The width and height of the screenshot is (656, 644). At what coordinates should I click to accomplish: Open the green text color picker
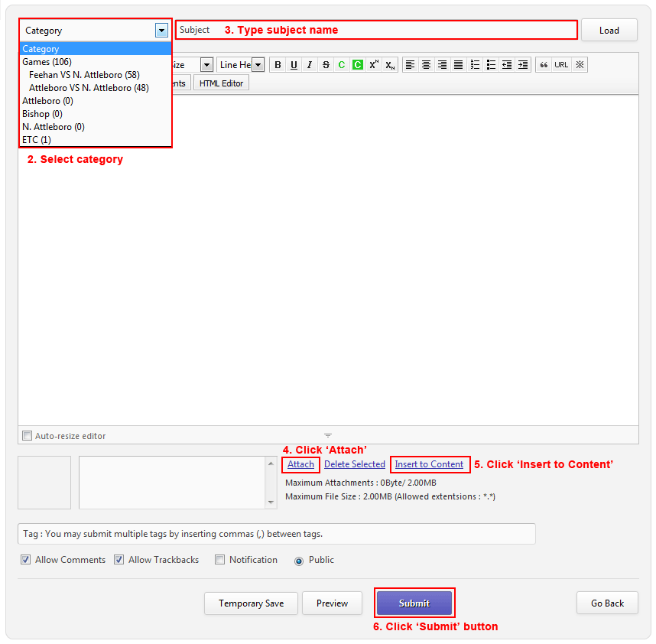tap(342, 65)
